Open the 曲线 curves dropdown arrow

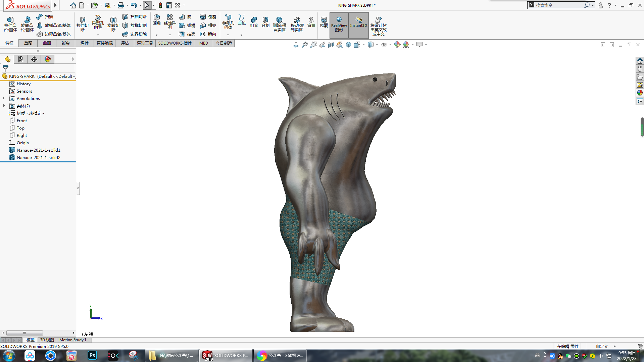(x=241, y=35)
